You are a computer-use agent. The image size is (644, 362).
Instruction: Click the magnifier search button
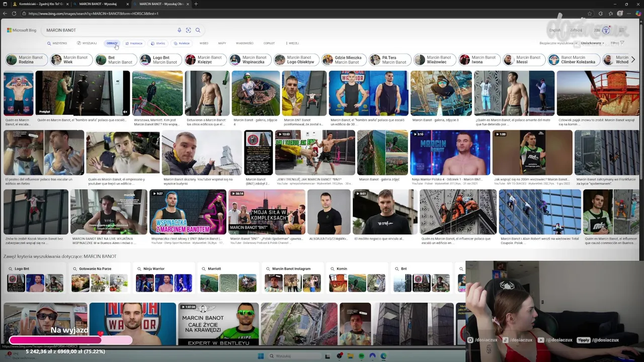pyautogui.click(x=198, y=30)
